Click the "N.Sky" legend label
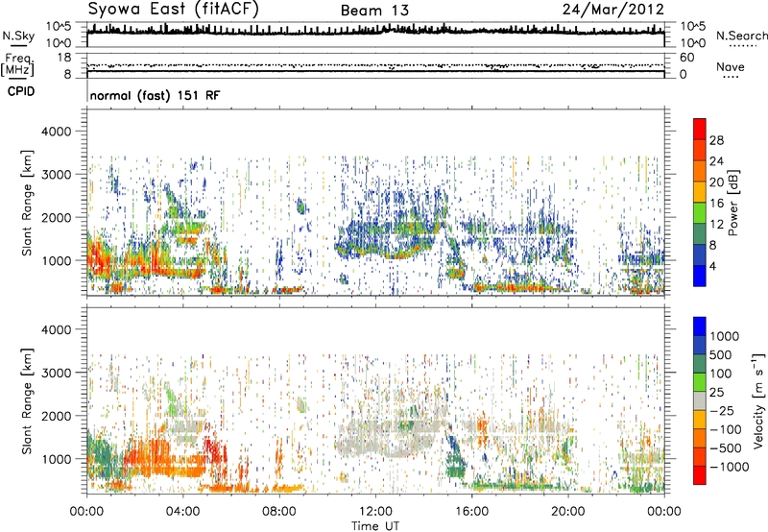Viewport: 768px width, 532px height. click(18, 36)
